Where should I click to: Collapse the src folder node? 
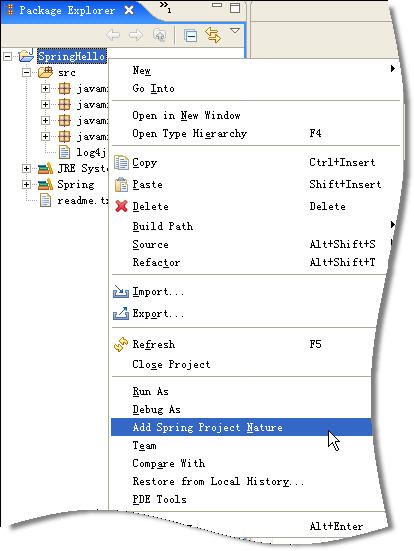point(26,73)
